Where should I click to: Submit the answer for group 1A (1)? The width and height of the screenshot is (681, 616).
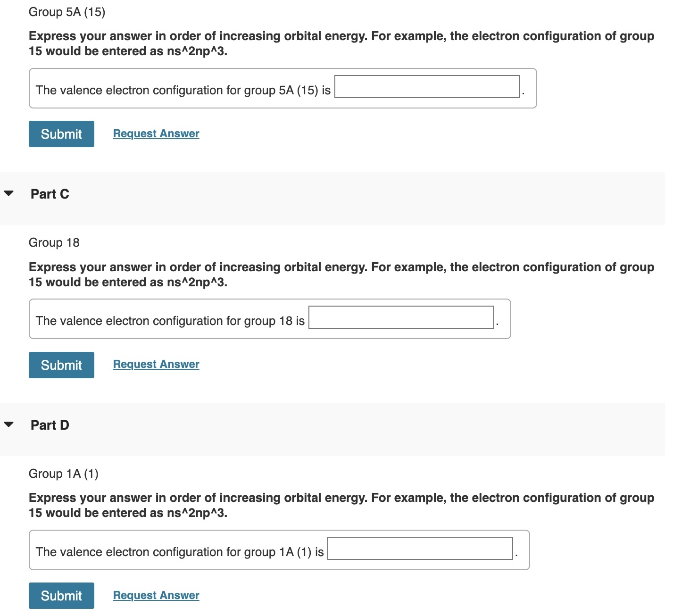click(x=61, y=596)
